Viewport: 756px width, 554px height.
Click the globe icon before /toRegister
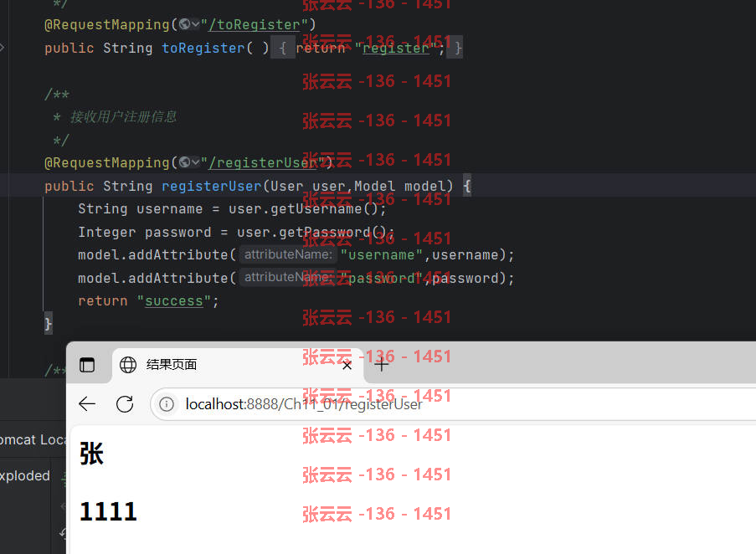click(x=184, y=24)
